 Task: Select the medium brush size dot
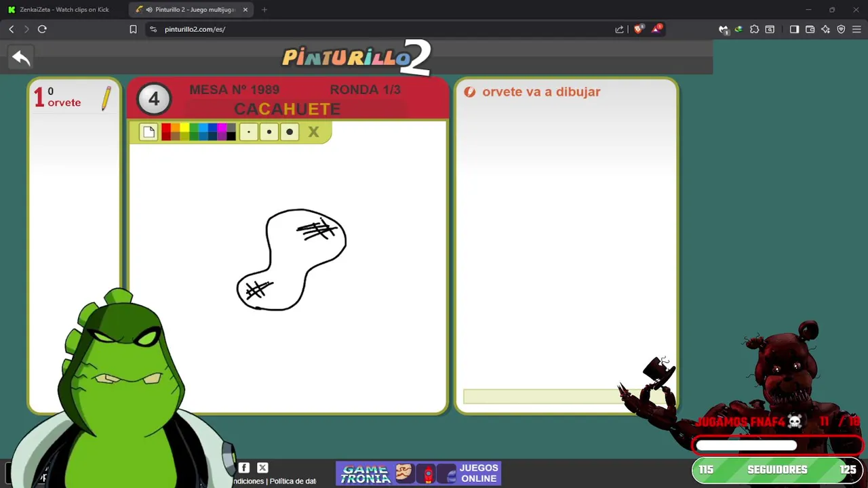tap(269, 132)
